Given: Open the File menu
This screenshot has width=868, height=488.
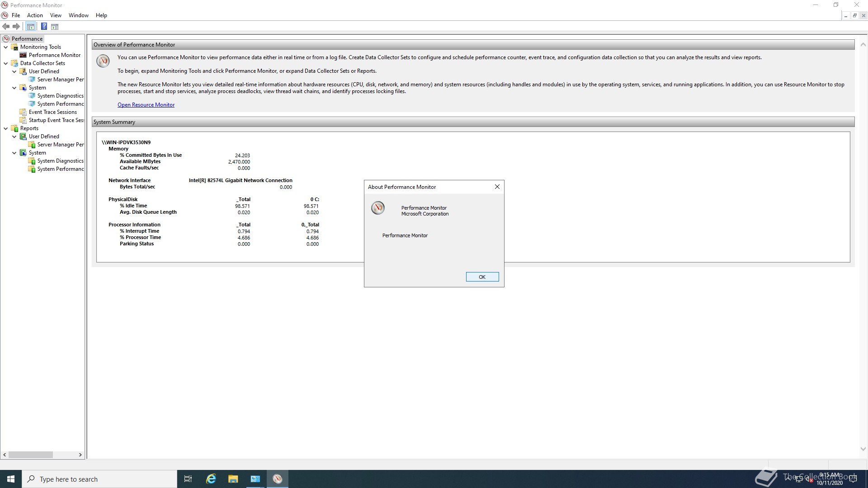Looking at the screenshot, I should 16,15.
